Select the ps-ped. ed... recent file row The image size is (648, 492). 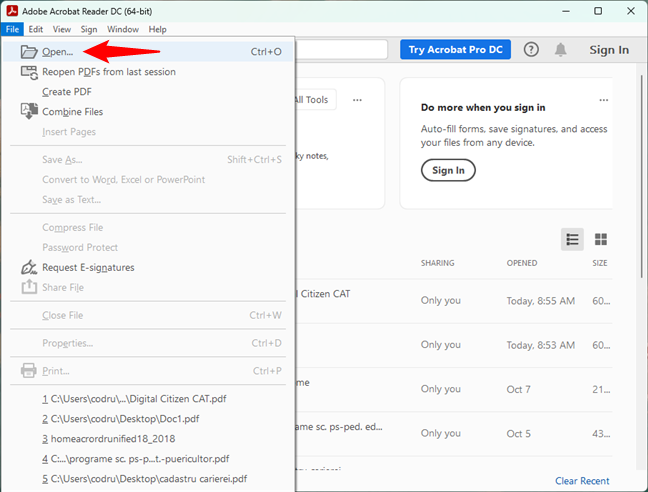point(454,434)
